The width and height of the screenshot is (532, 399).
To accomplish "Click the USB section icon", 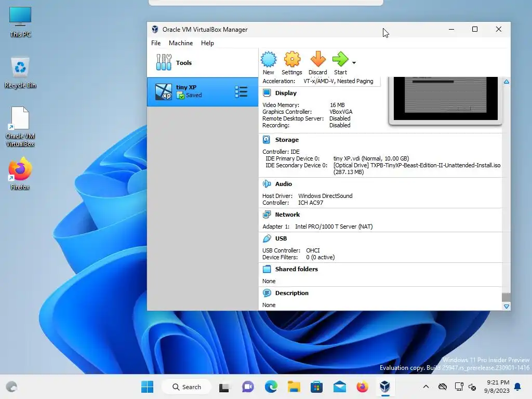I will 267,238.
